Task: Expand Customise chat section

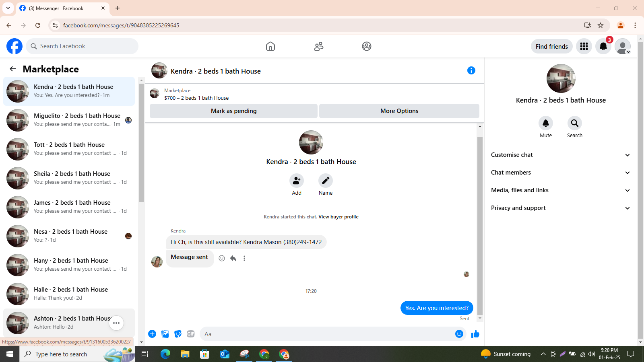Action: pos(560,155)
